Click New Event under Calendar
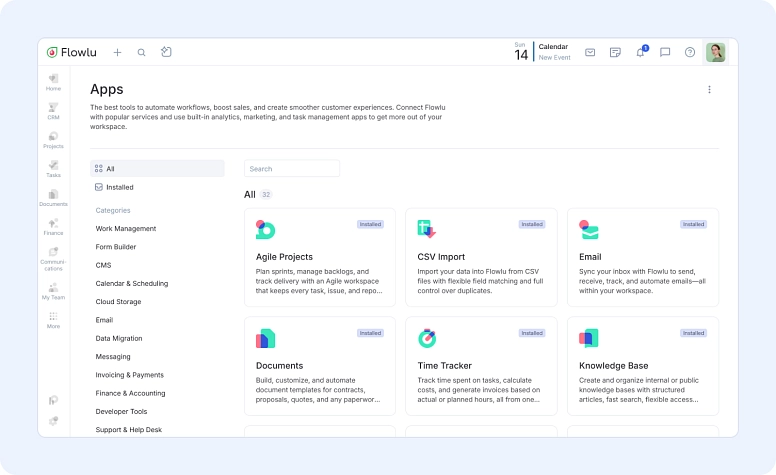The image size is (776, 475). pos(554,58)
